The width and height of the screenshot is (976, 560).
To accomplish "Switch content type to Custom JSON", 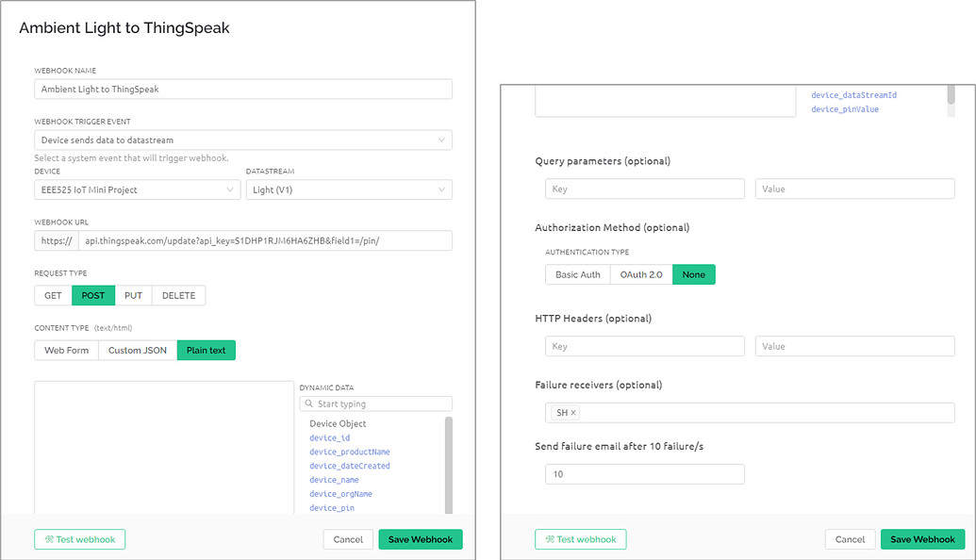I will point(135,350).
